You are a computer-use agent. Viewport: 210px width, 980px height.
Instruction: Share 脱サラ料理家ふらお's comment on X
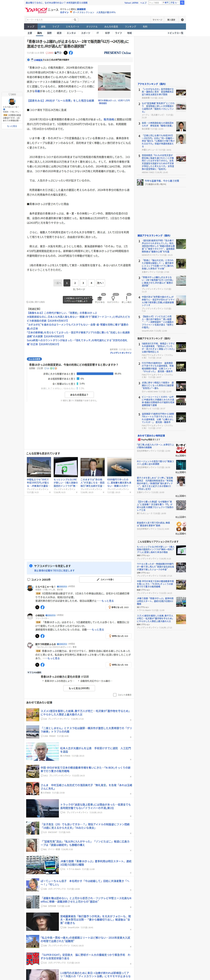pos(37,665)
